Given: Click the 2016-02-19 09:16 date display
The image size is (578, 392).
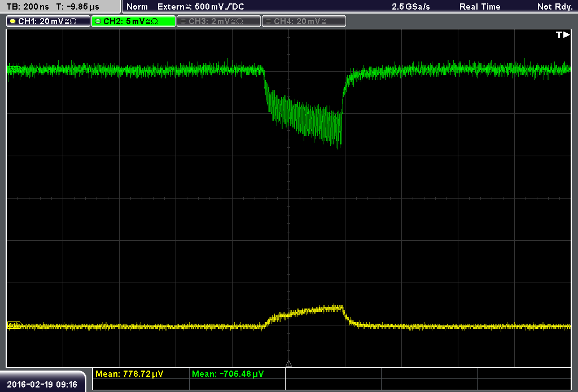Looking at the screenshot, I should tap(42, 384).
